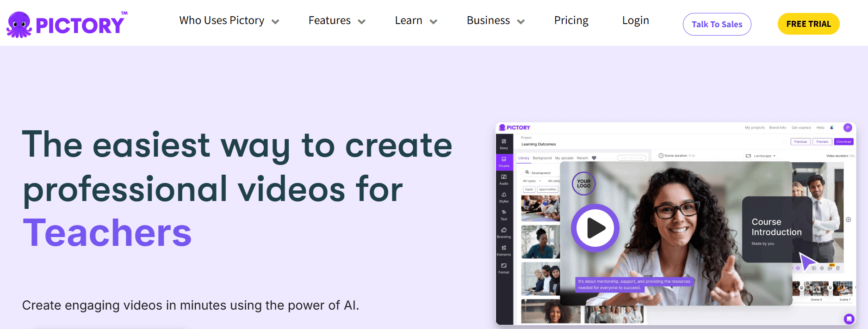The image size is (868, 329).
Task: Click the "Create engaging videos in minutes" subtitle
Action: click(x=191, y=305)
